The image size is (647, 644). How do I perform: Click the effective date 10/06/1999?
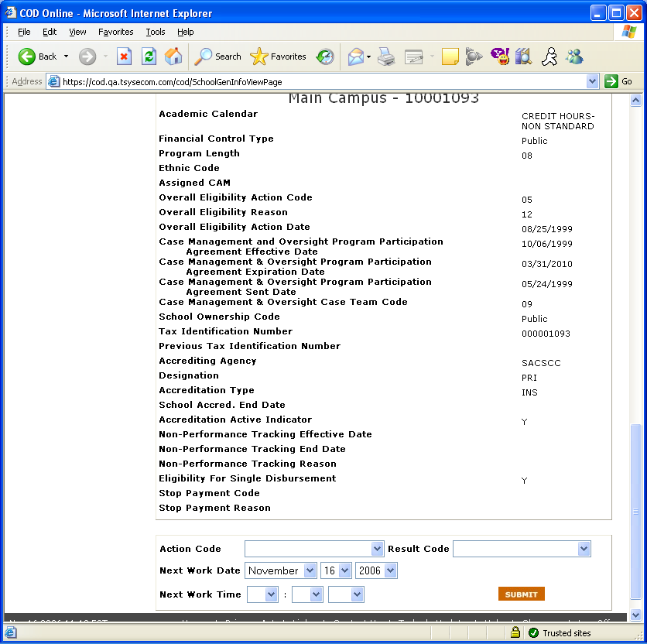[x=546, y=244]
